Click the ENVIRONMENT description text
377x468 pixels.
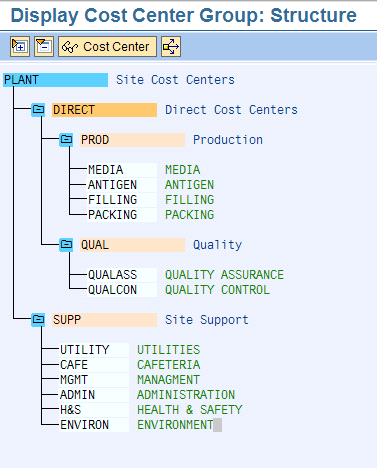pos(175,425)
